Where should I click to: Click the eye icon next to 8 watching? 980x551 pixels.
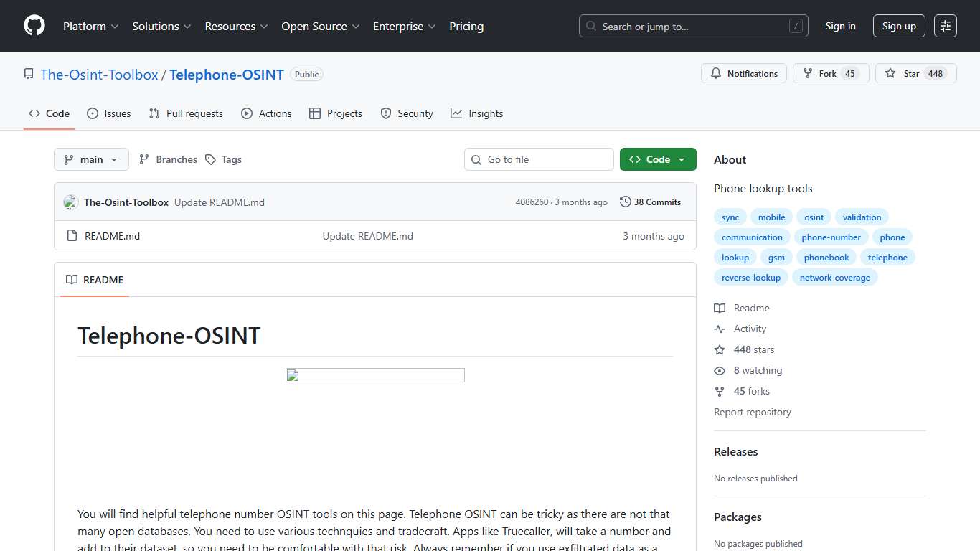(x=720, y=370)
